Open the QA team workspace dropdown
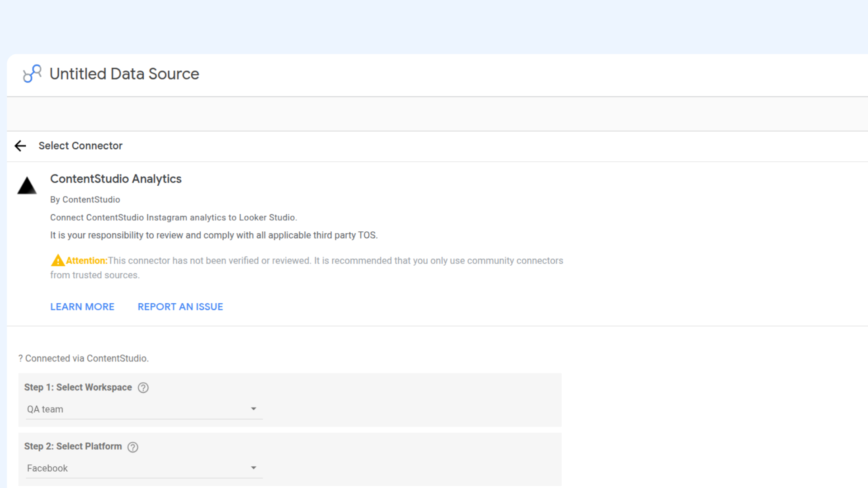 point(144,409)
